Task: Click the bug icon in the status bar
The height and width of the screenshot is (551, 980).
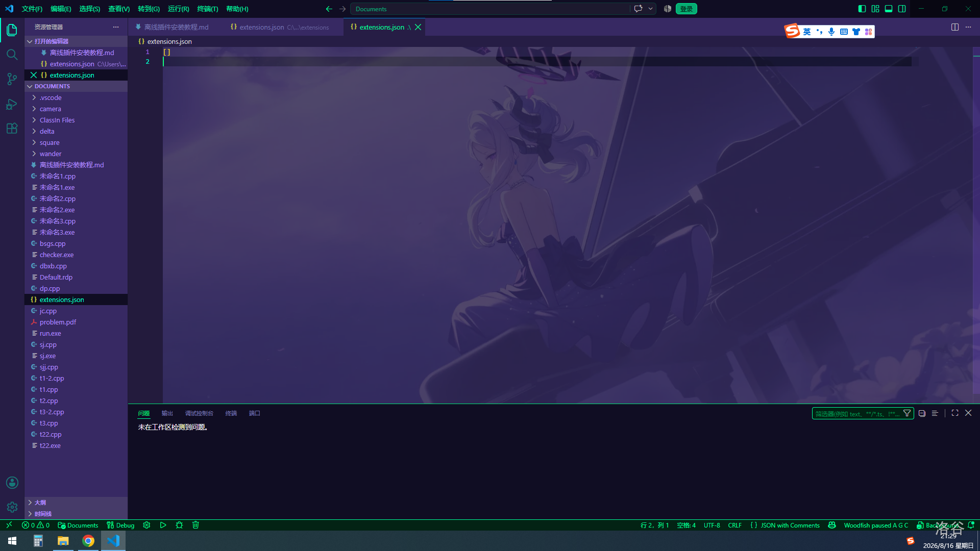Action: pos(179,525)
